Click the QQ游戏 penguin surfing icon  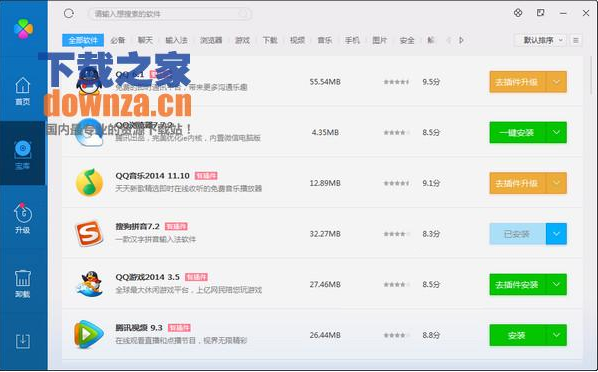[x=89, y=284]
